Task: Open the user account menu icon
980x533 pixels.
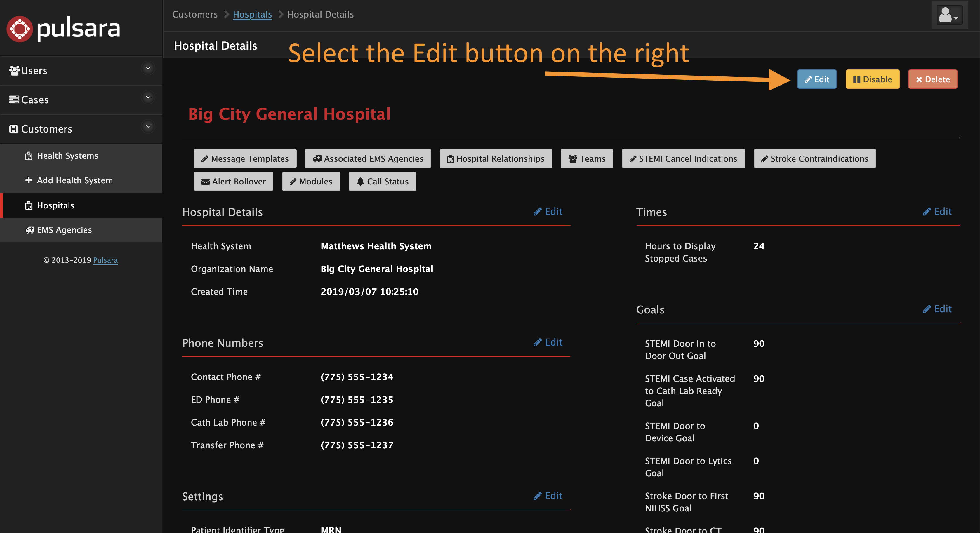Action: 950,15
